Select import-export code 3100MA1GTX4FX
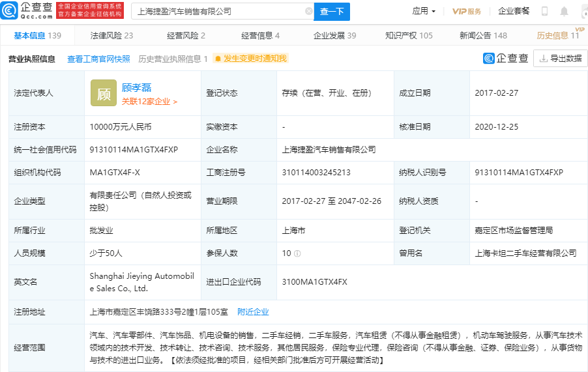The width and height of the screenshot is (588, 372). pyautogui.click(x=315, y=282)
